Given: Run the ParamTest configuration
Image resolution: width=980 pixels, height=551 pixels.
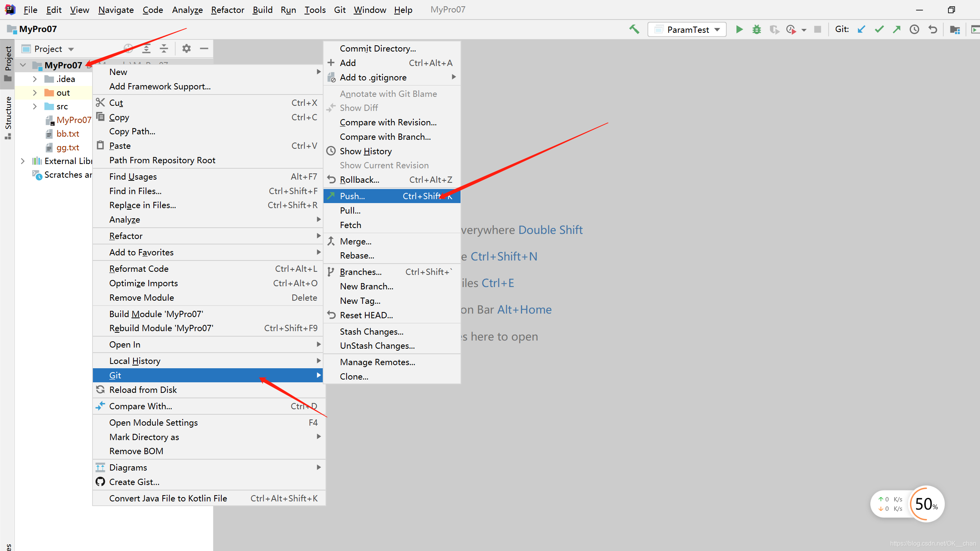Looking at the screenshot, I should click(739, 29).
